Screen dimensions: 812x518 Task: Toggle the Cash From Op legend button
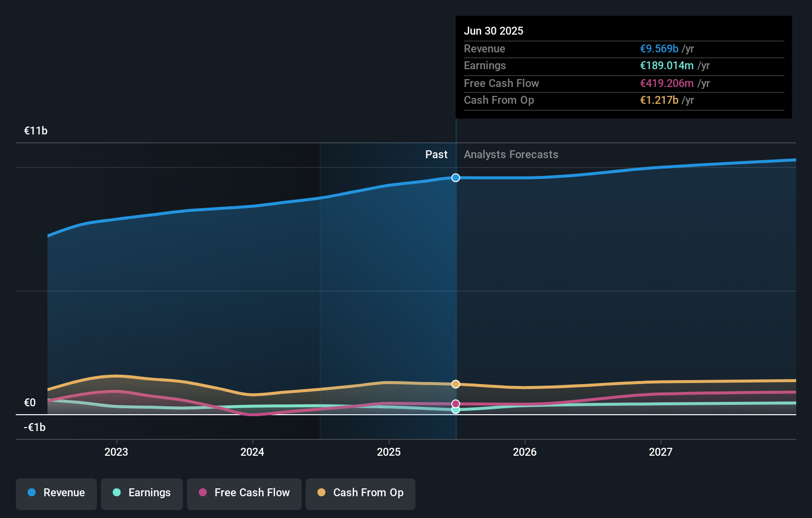pyautogui.click(x=361, y=494)
